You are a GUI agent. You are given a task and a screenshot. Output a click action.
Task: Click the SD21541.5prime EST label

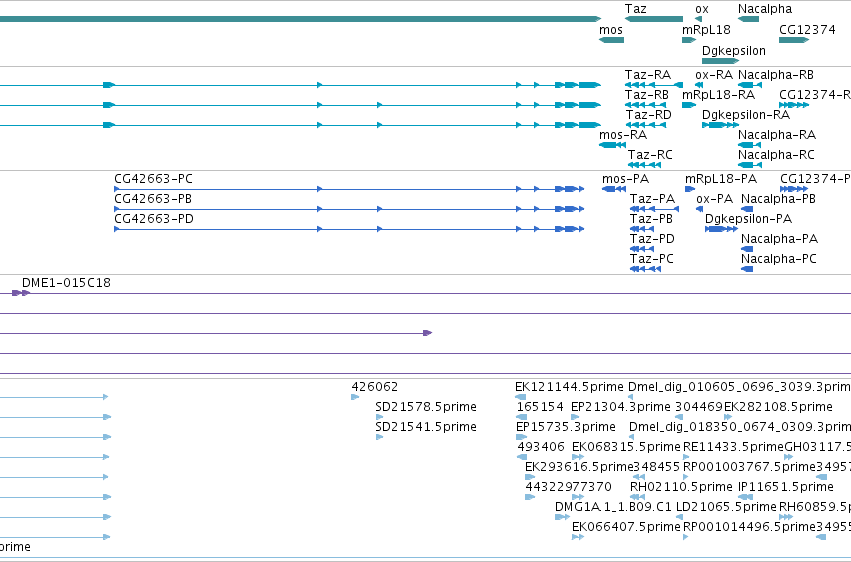426,427
